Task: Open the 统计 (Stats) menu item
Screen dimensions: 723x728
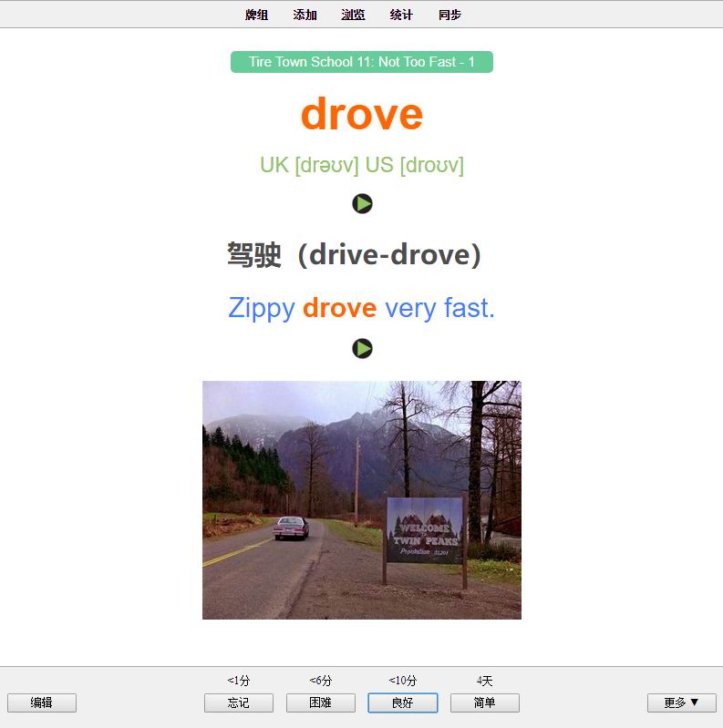Action: 401,15
